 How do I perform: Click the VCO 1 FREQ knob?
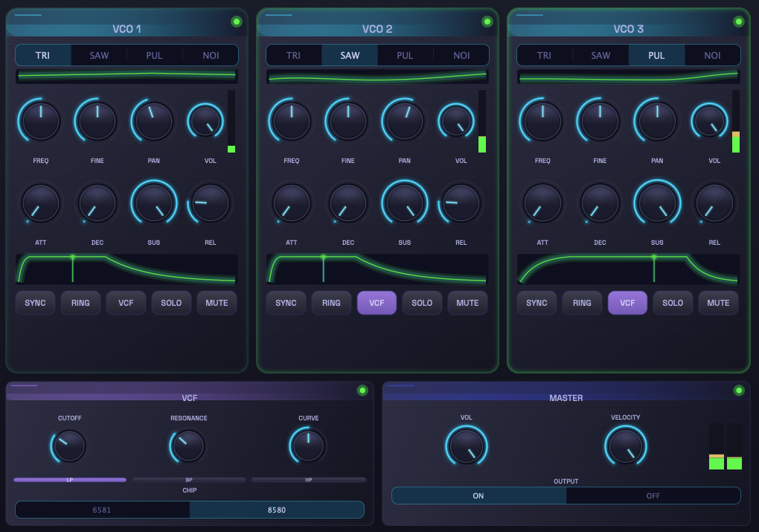coord(41,121)
